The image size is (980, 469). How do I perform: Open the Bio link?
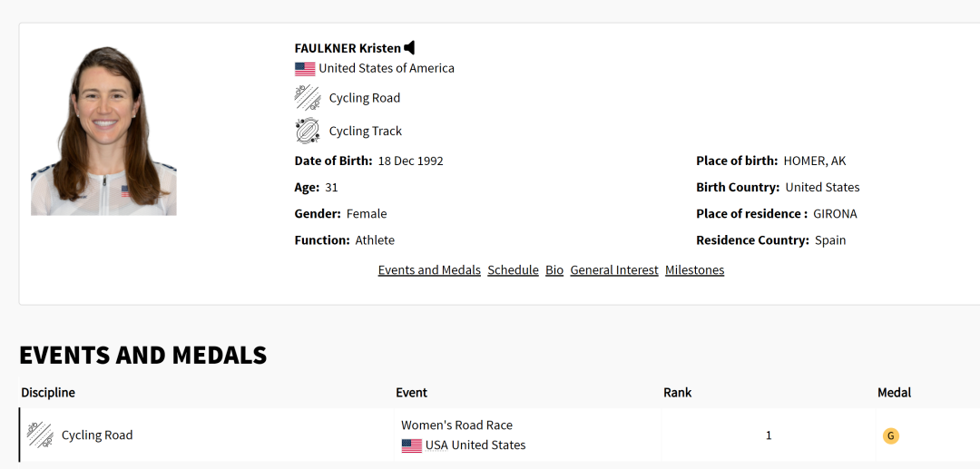click(x=554, y=269)
